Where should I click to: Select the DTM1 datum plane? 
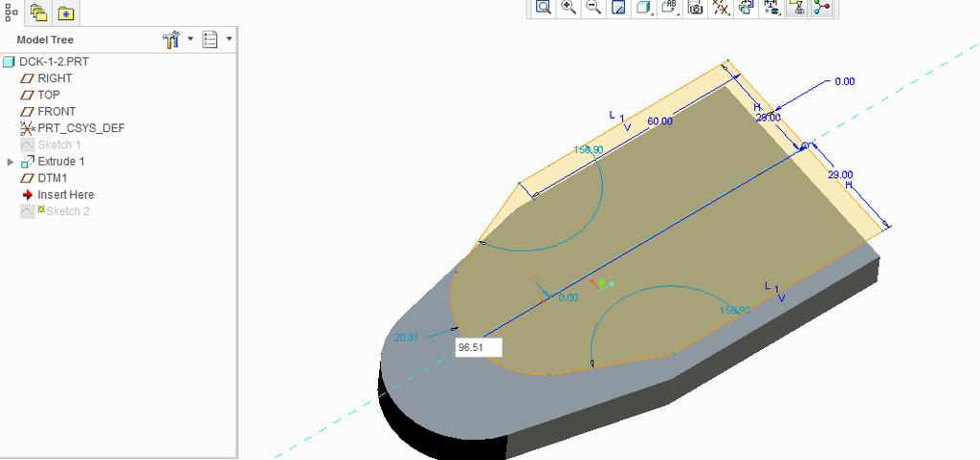[53, 178]
